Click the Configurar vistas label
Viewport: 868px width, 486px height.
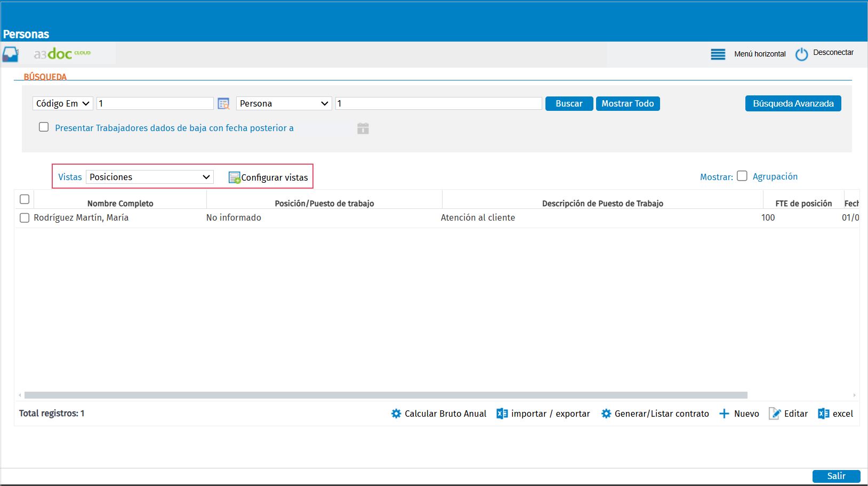point(275,178)
